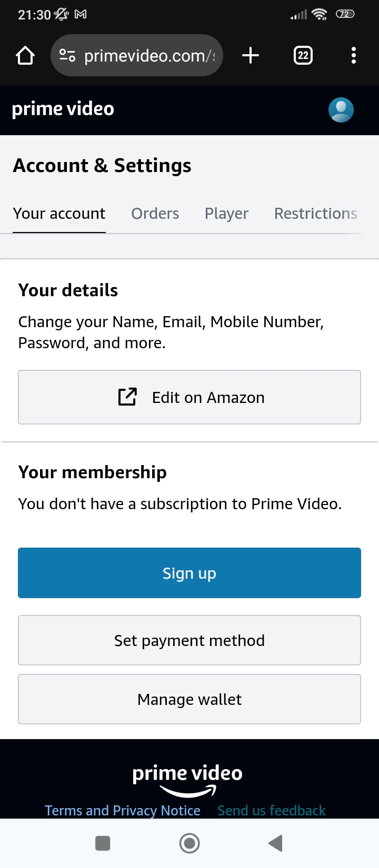This screenshot has height=868, width=379.
Task: Choose Set payment method
Action: pos(189,640)
